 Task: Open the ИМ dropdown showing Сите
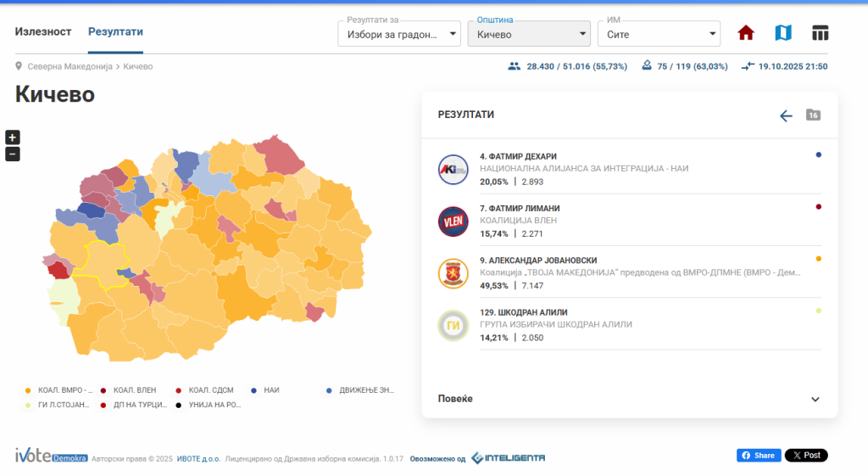pos(659,35)
